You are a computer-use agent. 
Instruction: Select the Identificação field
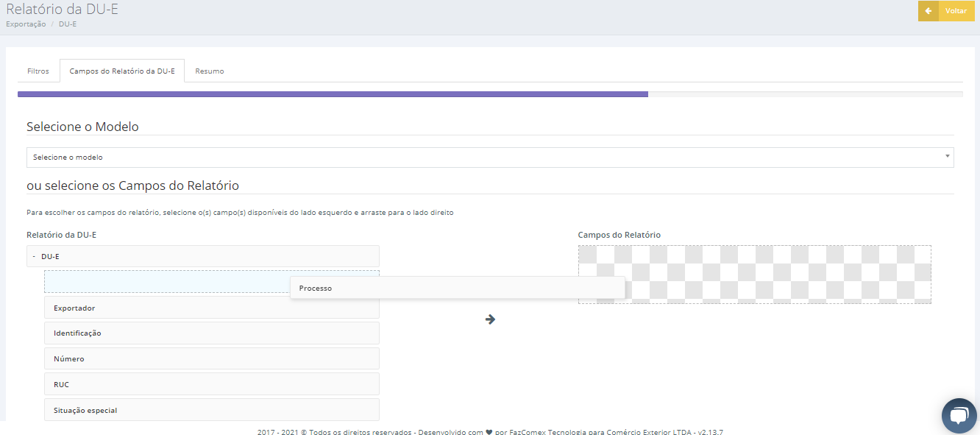(x=212, y=333)
